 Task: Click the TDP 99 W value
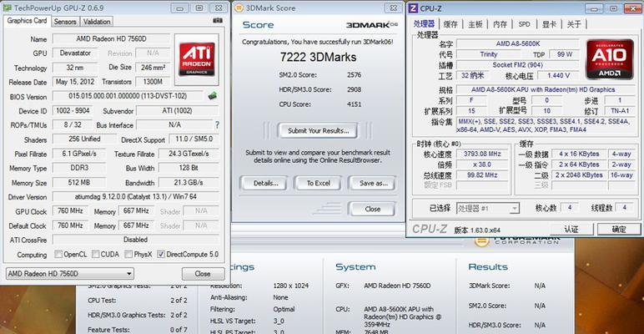pos(565,54)
